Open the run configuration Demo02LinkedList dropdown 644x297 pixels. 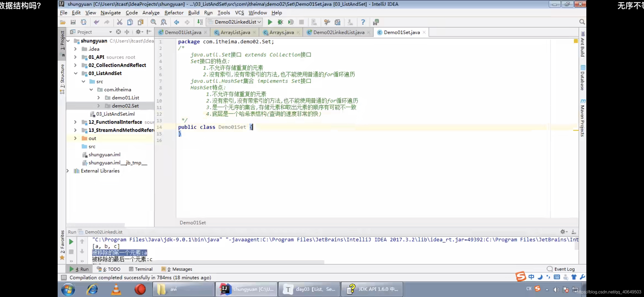(235, 22)
